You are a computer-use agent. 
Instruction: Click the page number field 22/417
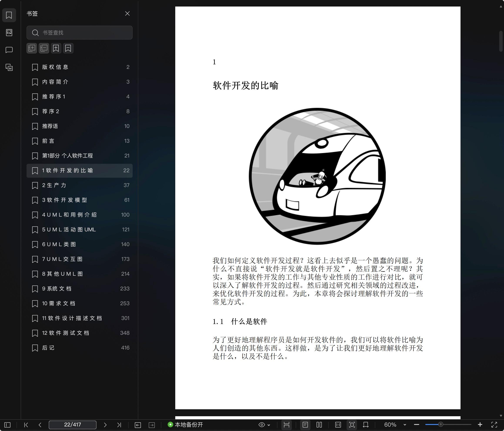pyautogui.click(x=72, y=425)
